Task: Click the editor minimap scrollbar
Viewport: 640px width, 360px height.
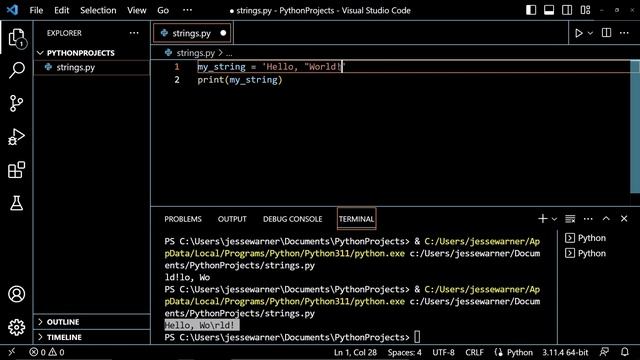Action: coord(635,127)
